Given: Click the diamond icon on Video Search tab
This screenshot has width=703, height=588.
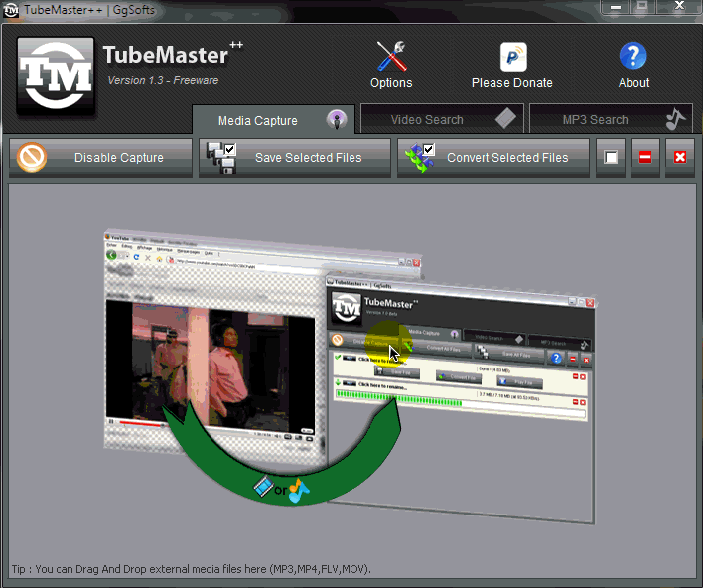Looking at the screenshot, I should click(505, 118).
